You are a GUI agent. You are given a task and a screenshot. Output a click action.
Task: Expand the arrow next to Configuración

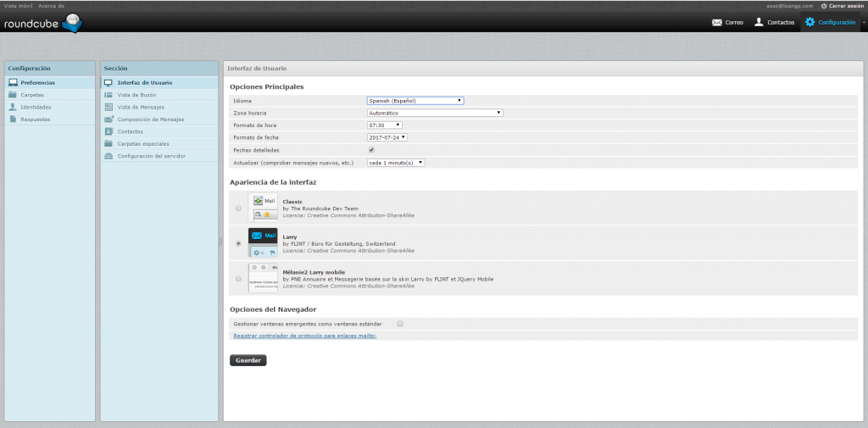[865, 22]
